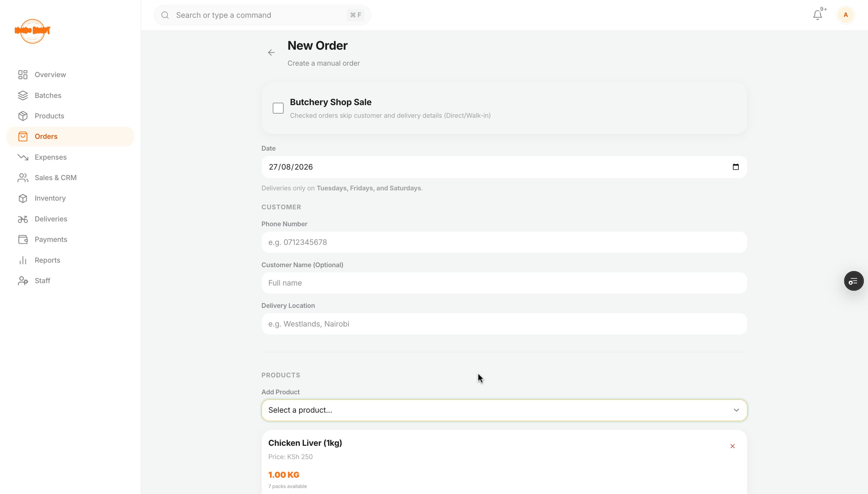Viewport: 868px width, 494px height.
Task: Click the Expenses trending-down icon
Action: (x=23, y=157)
